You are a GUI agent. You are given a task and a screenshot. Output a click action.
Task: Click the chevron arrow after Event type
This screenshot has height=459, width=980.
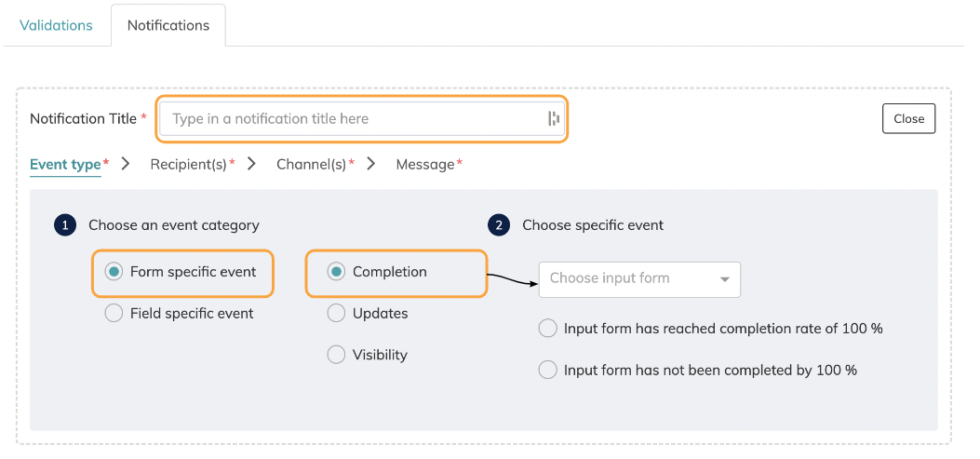pyautogui.click(x=127, y=164)
